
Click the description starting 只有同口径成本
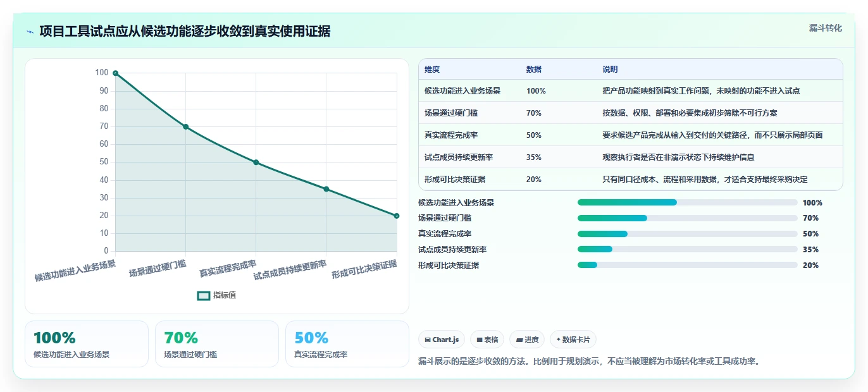[x=705, y=180]
